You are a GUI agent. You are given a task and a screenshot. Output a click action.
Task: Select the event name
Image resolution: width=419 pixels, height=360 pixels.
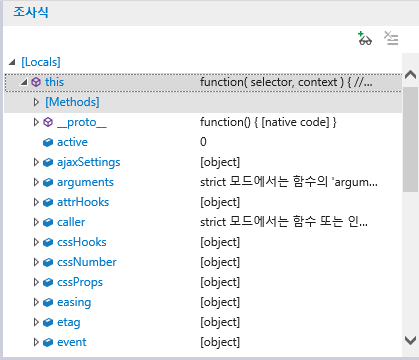[x=72, y=342]
